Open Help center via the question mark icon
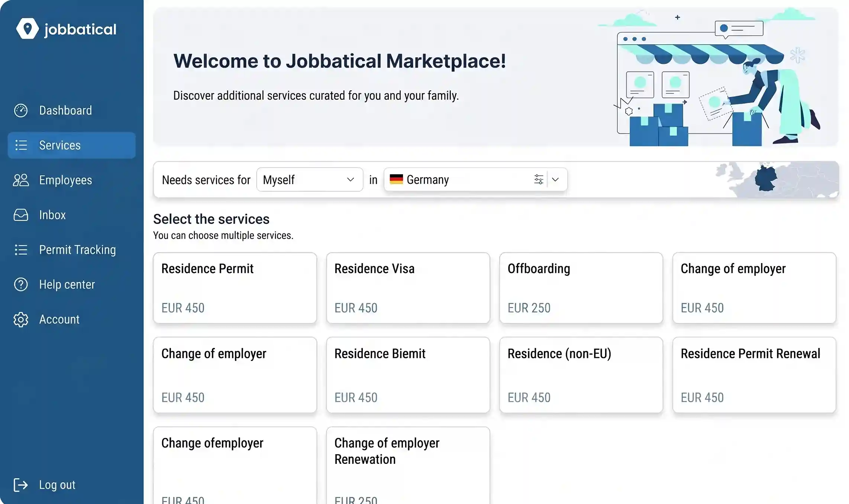 click(x=21, y=285)
